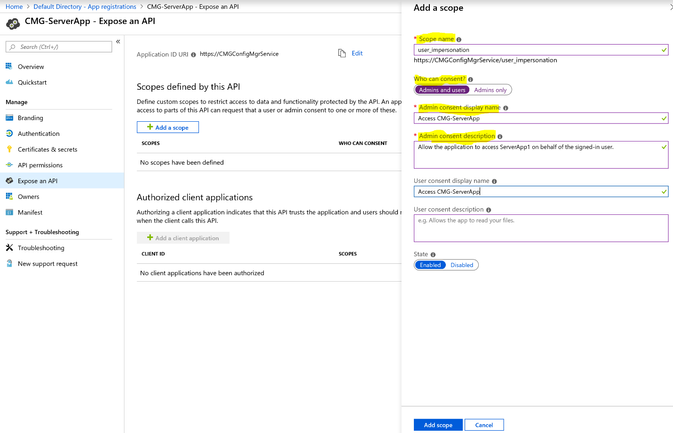Click 'No client applications have been authorized' text
The image size is (673, 433).
tap(202, 273)
